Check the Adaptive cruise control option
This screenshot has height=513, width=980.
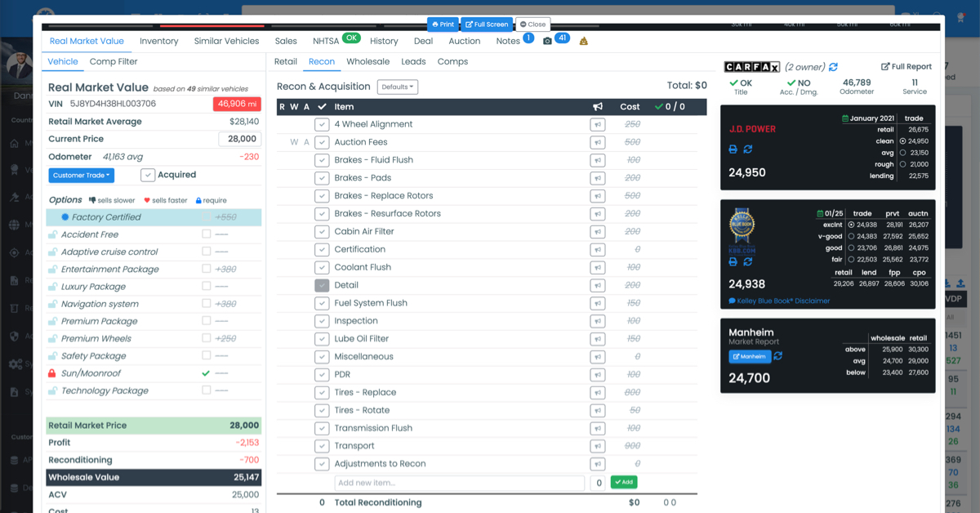[206, 252]
